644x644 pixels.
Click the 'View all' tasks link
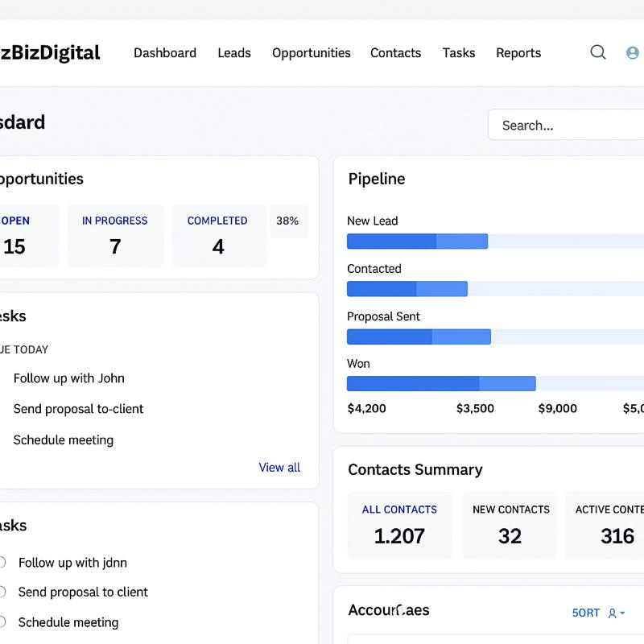(x=279, y=468)
